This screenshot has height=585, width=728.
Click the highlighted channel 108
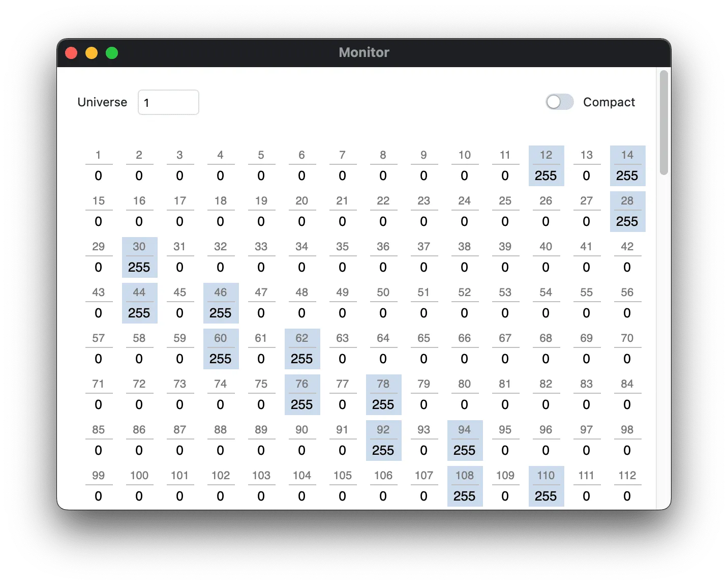coord(465,486)
